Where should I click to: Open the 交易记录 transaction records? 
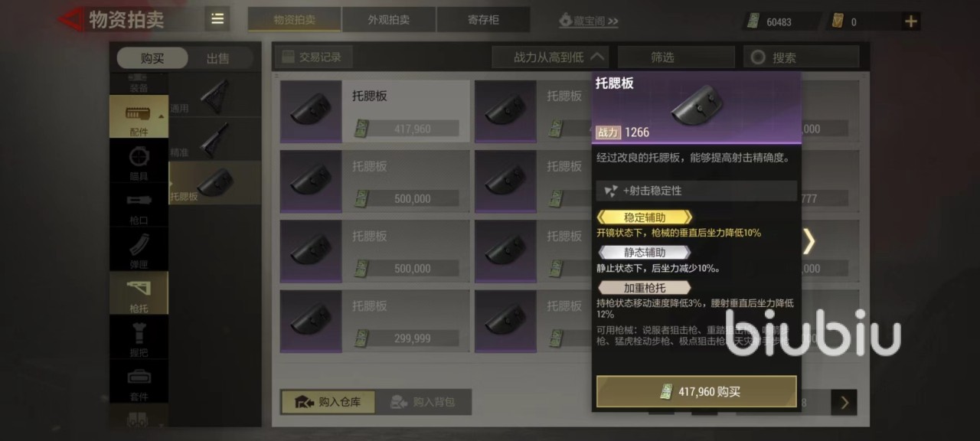[x=312, y=56]
